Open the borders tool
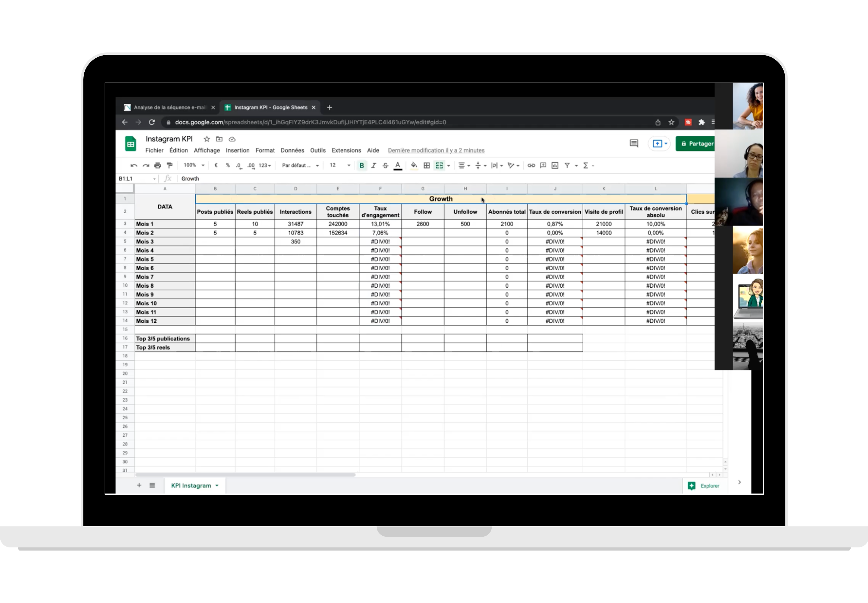Image resolution: width=868 pixels, height=603 pixels. [427, 165]
